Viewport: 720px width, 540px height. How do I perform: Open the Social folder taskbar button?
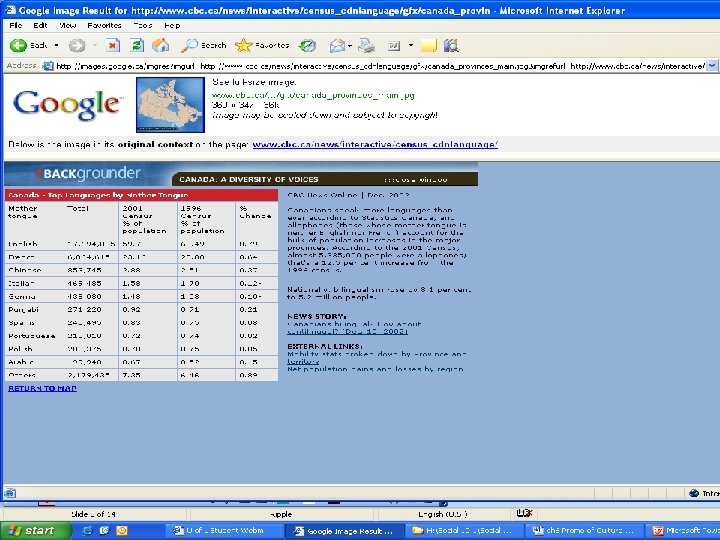coord(463,530)
